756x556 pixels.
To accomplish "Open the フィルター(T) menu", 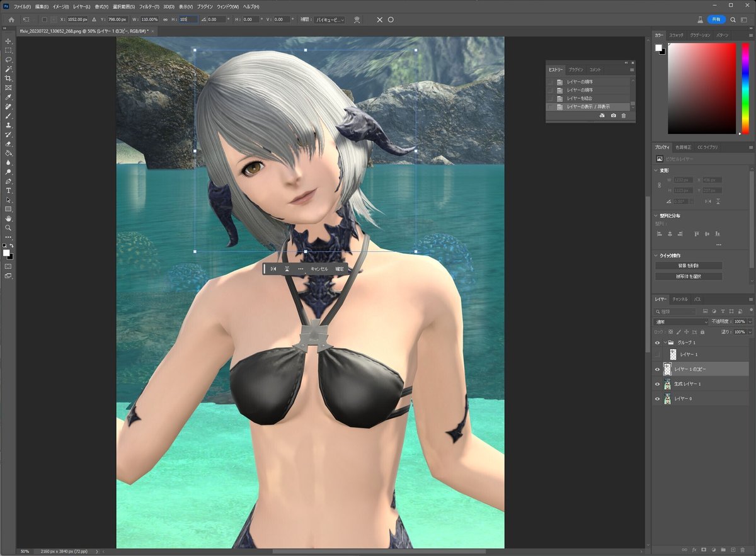I will (151, 6).
